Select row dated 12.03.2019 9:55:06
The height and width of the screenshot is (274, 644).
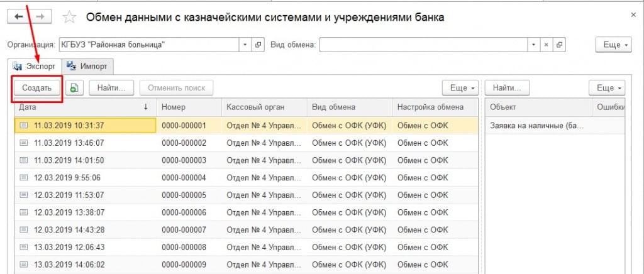pos(247,178)
